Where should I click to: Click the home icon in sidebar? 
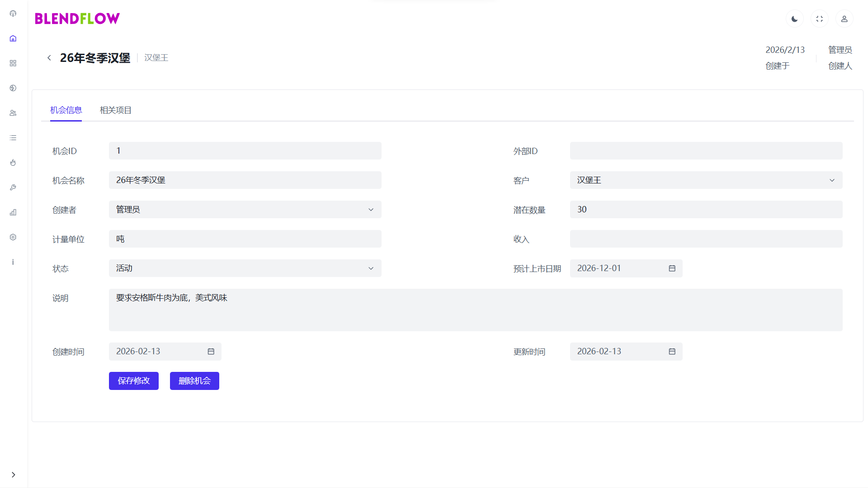click(13, 38)
